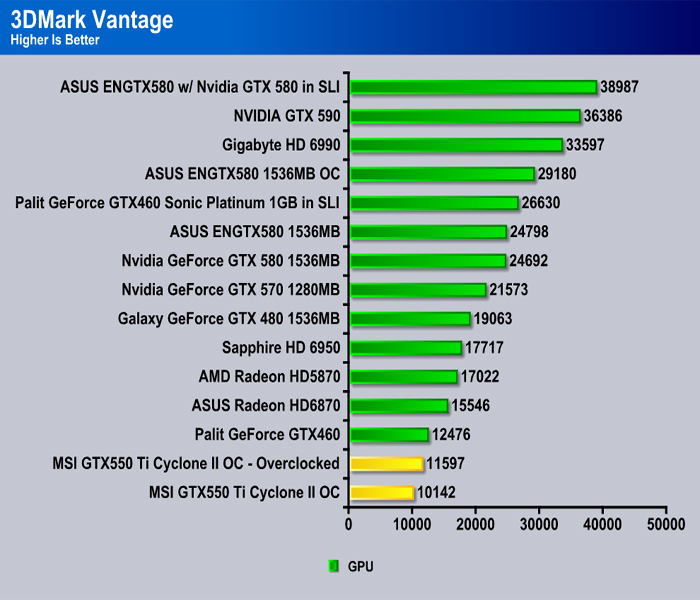Select the MSI GTX550 Ti Cyclone II OC - Overclocked label
700x600 pixels.
(196, 463)
